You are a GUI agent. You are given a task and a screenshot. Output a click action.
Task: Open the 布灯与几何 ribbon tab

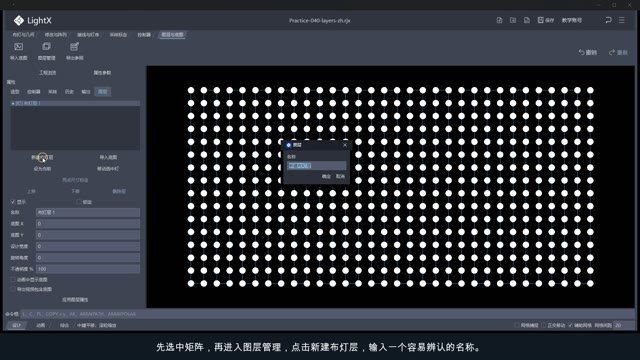[23, 35]
